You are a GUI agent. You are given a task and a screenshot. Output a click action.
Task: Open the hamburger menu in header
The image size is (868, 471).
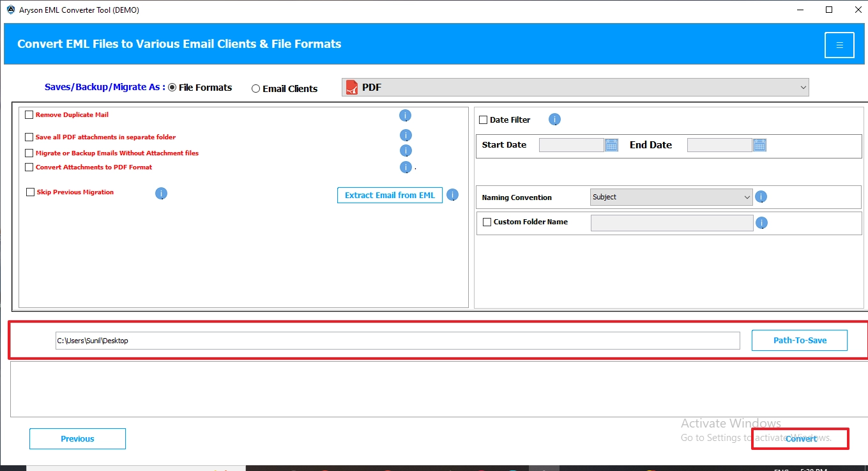839,45
